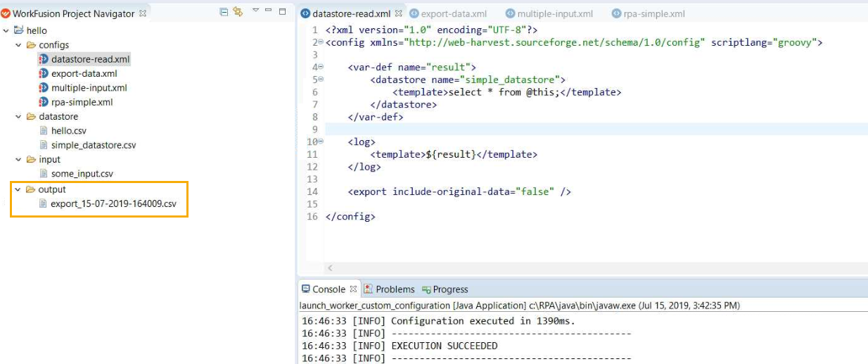The image size is (868, 364).
Task: Select multiple-input.xml in the navigator tree
Action: [89, 88]
